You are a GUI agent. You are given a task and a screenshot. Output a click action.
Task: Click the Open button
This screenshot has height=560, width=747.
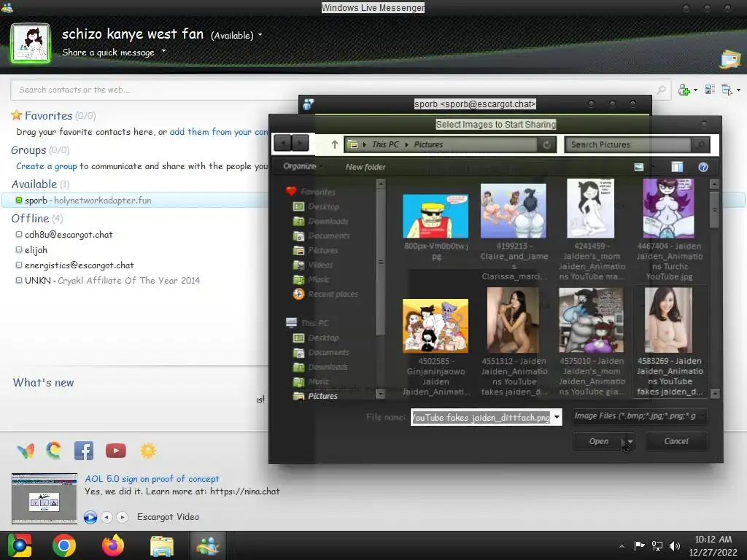coord(599,441)
